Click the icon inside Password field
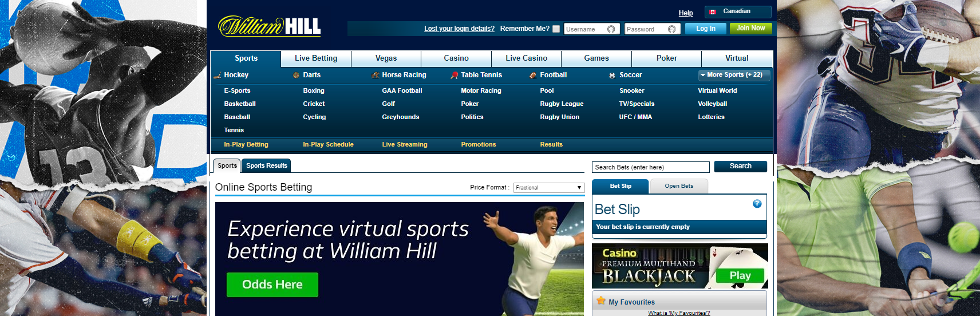 (671, 29)
